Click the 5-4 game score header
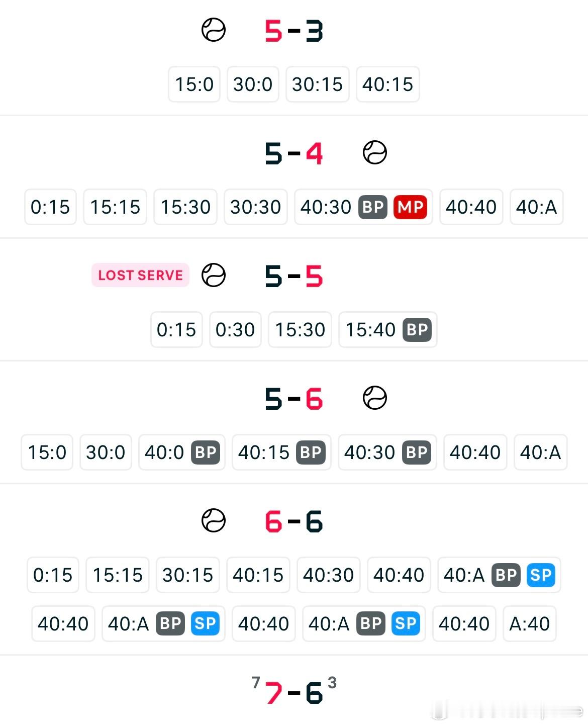588x726 pixels. tap(294, 153)
